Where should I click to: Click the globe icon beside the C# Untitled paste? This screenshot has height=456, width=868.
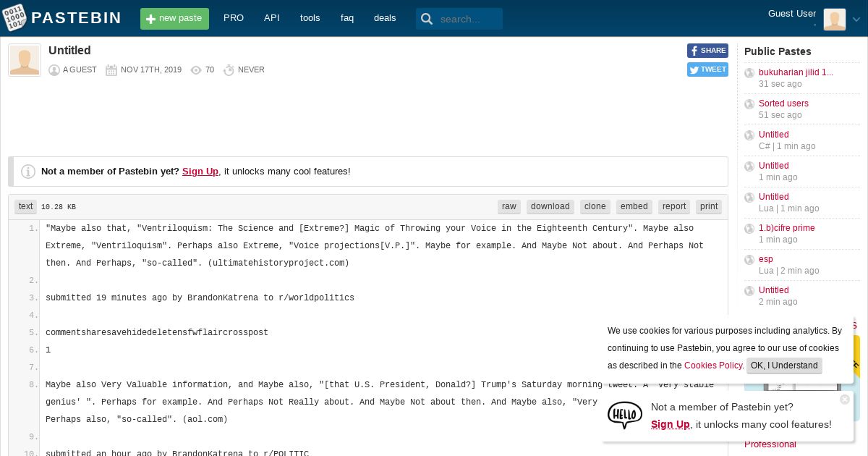coord(749,135)
